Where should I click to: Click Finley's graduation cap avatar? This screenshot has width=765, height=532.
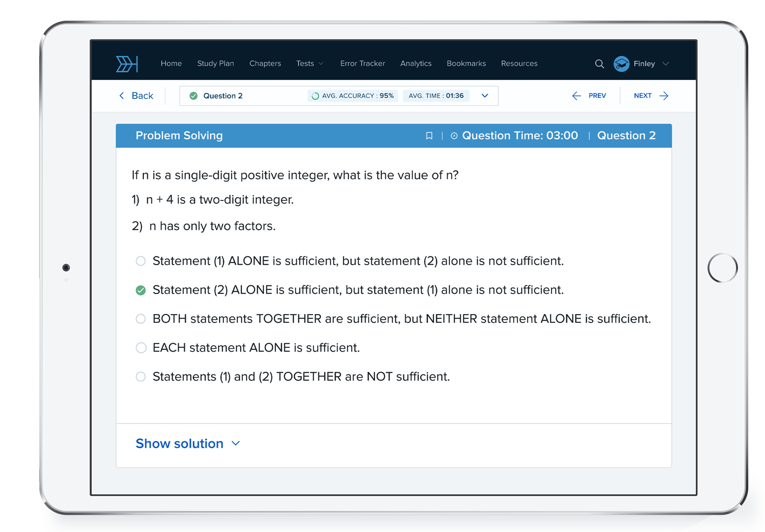(x=621, y=64)
